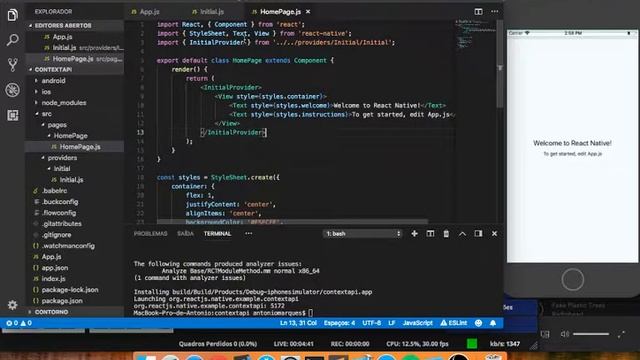Open the Source Control view
Viewport: 640px width, 360px height.
tap(12, 65)
